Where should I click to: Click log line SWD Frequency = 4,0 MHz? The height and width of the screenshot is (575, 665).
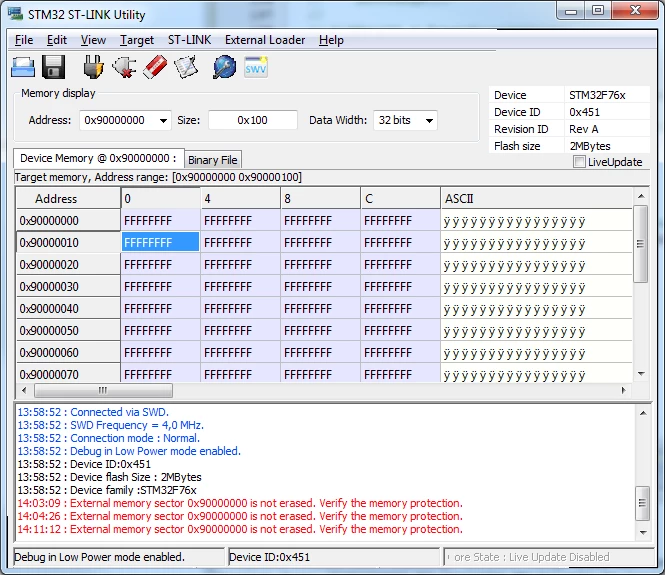pos(110,425)
